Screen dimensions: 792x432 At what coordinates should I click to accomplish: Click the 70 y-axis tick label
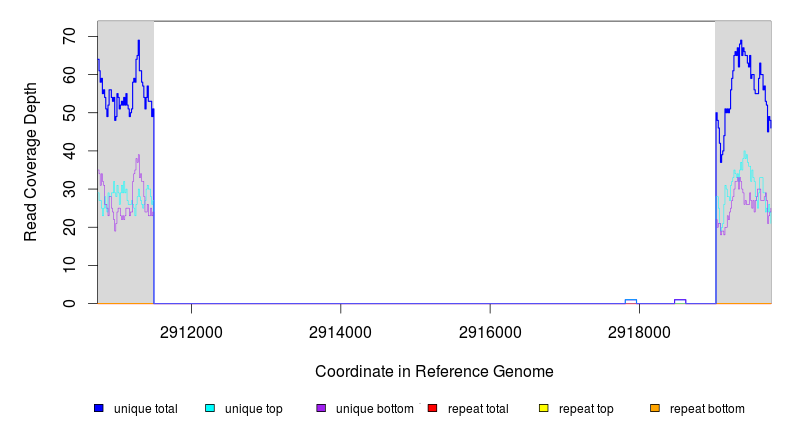[70, 37]
